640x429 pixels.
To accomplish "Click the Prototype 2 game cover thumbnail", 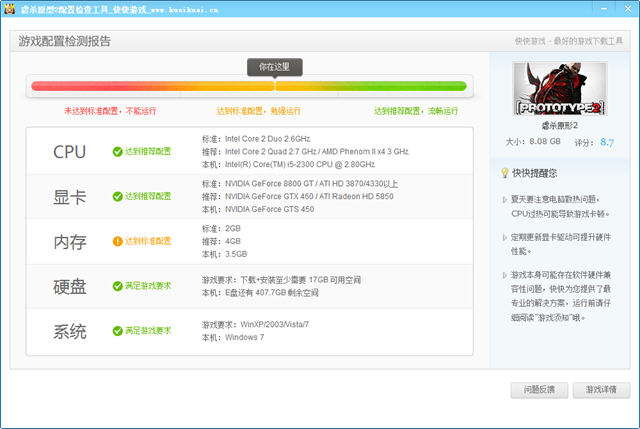I will tap(560, 89).
